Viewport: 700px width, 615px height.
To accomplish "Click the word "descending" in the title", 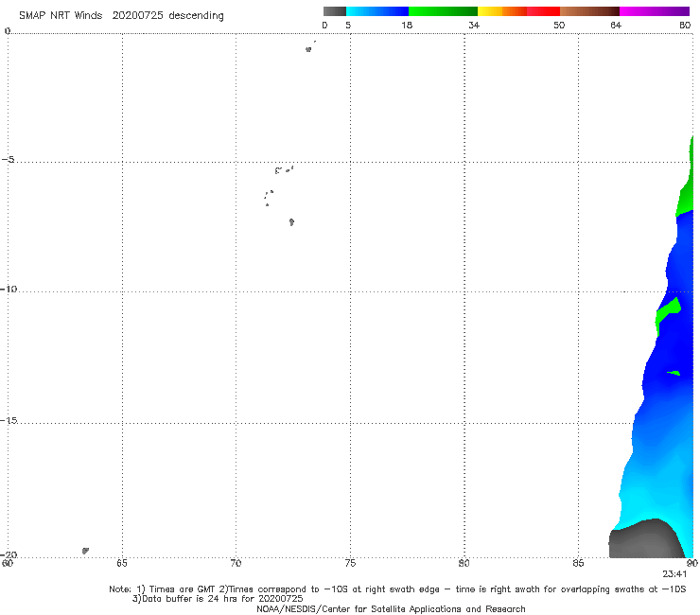I will (x=196, y=16).
